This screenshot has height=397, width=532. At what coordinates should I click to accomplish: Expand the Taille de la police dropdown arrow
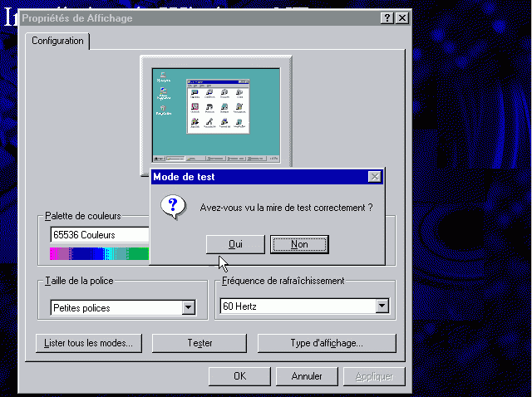coord(189,308)
